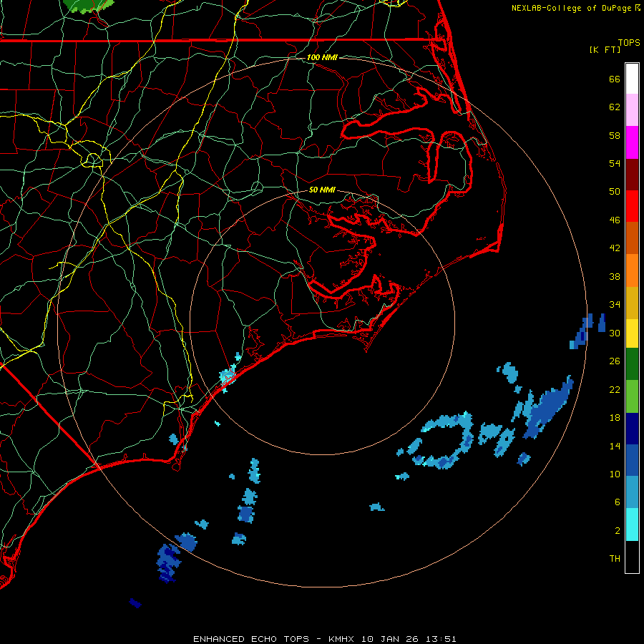The height and width of the screenshot is (644, 644).
Task: Click the legend value 42
Action: coord(615,248)
